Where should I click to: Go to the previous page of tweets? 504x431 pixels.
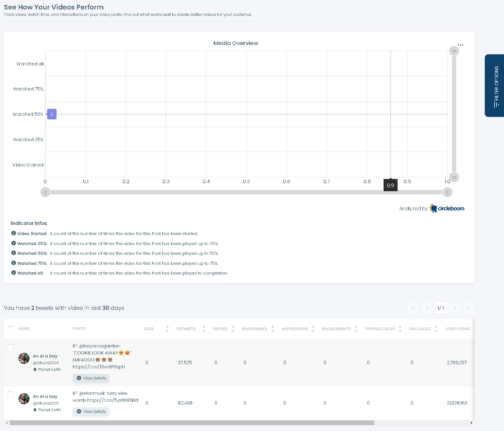427,308
